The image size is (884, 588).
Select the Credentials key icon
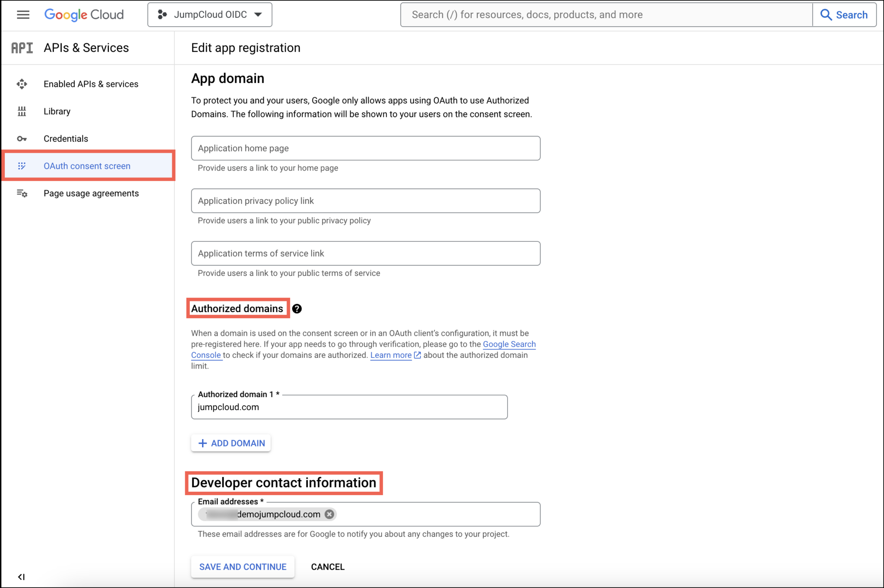click(x=22, y=138)
